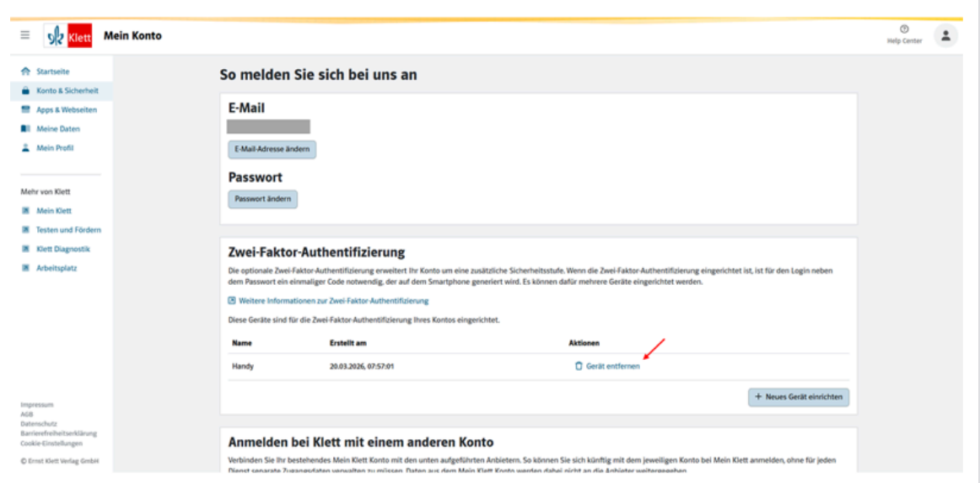Image resolution: width=980 pixels, height=483 pixels.
Task: Open the AGB footer link
Action: (26, 414)
